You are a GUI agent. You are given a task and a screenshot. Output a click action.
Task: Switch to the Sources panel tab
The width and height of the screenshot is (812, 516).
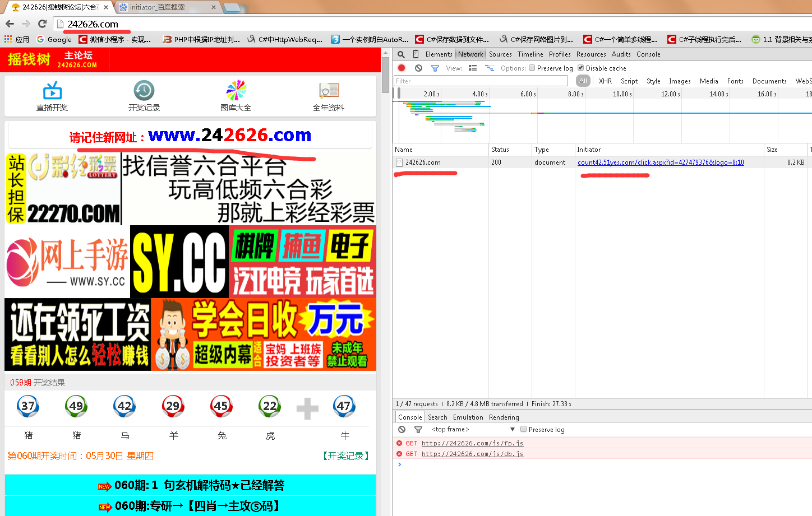(500, 54)
